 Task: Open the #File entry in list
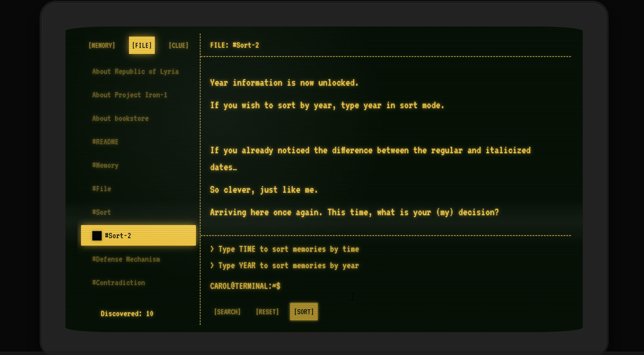[x=102, y=189]
